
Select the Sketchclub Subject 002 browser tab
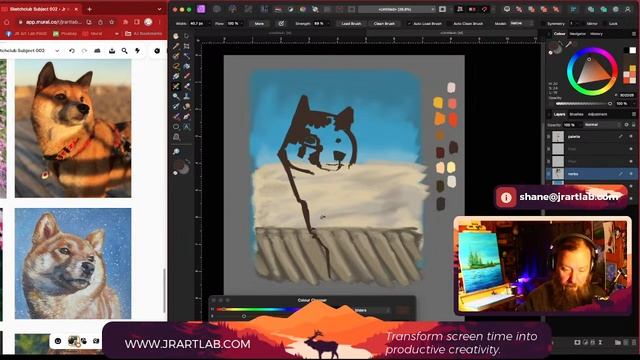[x=39, y=9]
